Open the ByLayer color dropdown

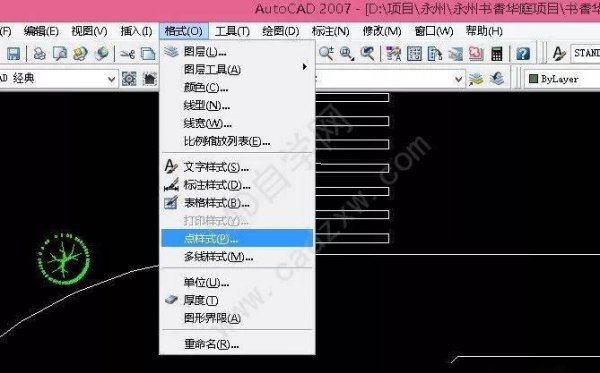pyautogui.click(x=562, y=79)
